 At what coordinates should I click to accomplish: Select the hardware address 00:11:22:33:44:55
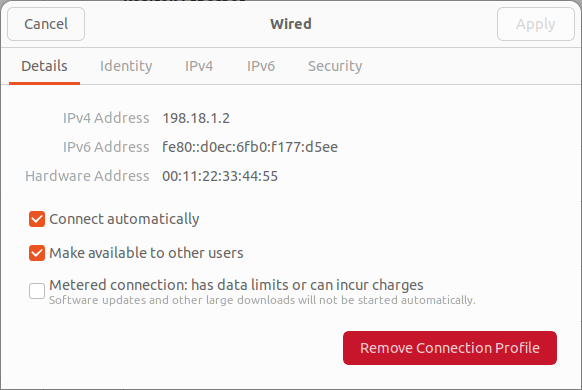click(220, 176)
